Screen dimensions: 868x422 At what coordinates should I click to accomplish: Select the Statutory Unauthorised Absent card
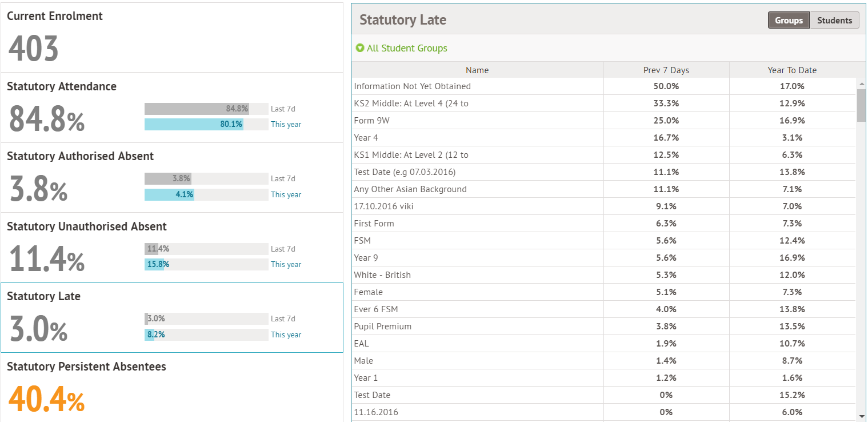[x=172, y=248]
